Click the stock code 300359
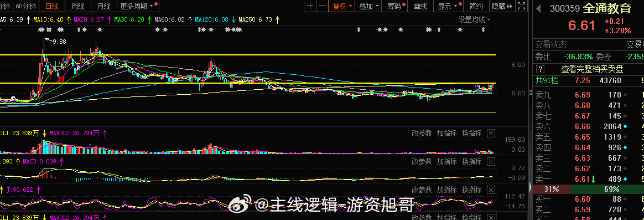This screenshot has height=220, width=644. click(565, 9)
